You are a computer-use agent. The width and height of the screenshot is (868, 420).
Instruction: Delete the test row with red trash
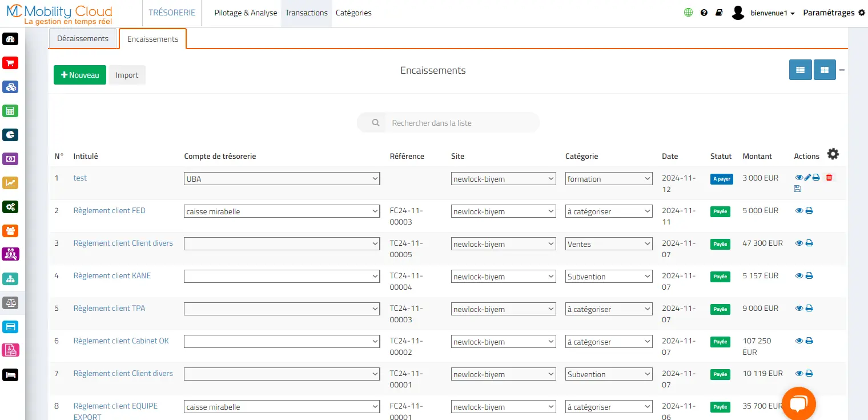pos(829,178)
